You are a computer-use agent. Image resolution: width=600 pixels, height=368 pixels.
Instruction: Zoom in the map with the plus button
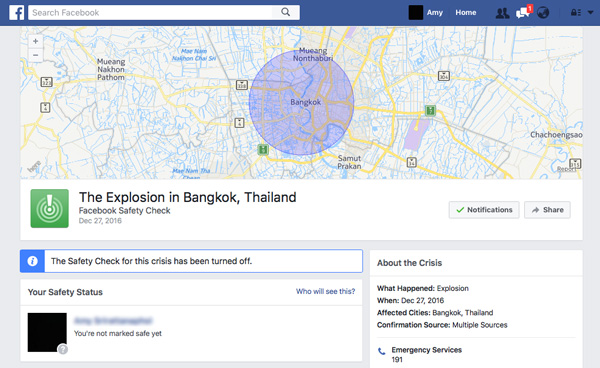(x=36, y=41)
